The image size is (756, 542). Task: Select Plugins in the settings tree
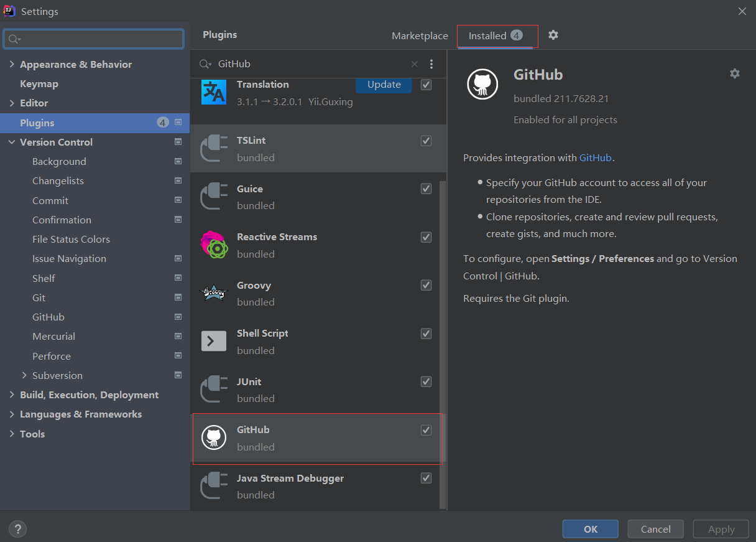click(x=94, y=123)
